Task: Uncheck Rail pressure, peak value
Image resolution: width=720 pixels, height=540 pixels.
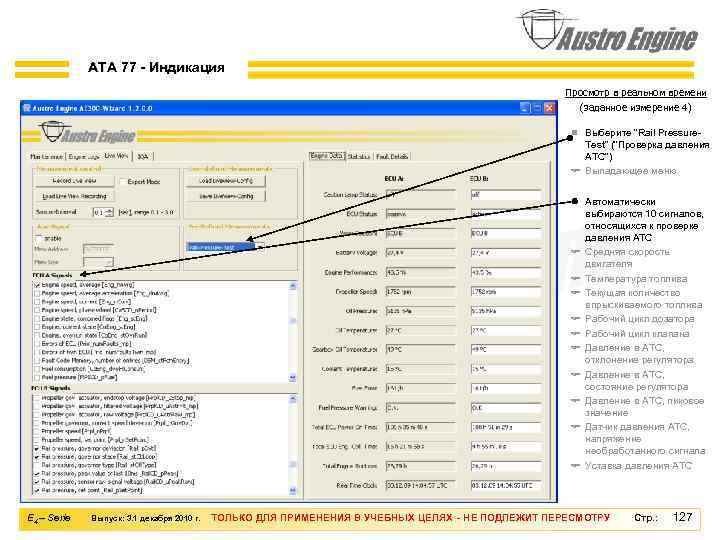Action: coord(37,473)
